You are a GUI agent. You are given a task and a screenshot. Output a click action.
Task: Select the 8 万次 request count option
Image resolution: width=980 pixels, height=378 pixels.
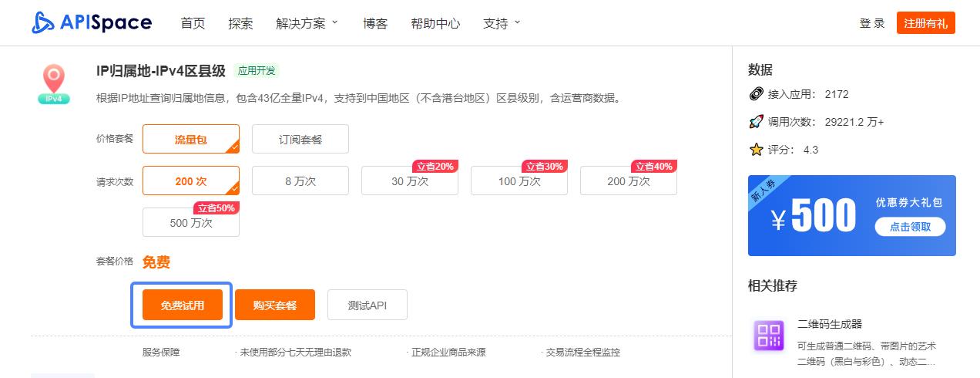pos(300,181)
